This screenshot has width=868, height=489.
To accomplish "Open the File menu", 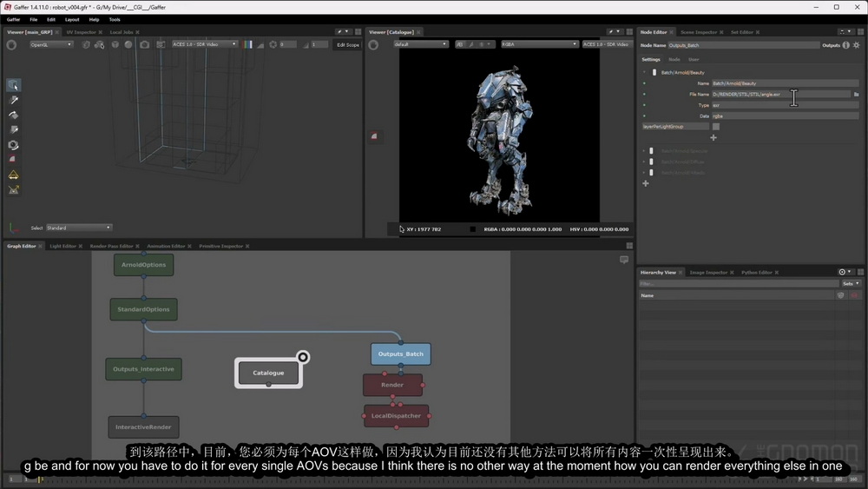I will coord(33,19).
